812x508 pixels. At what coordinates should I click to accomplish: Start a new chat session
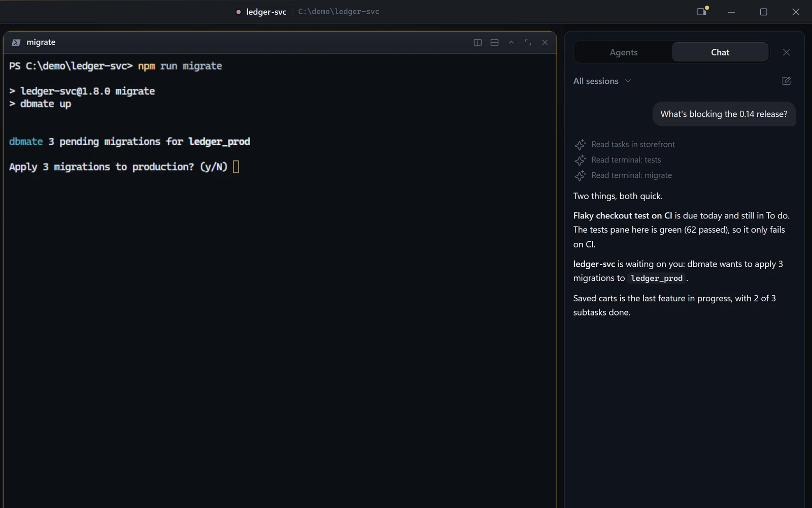786,81
